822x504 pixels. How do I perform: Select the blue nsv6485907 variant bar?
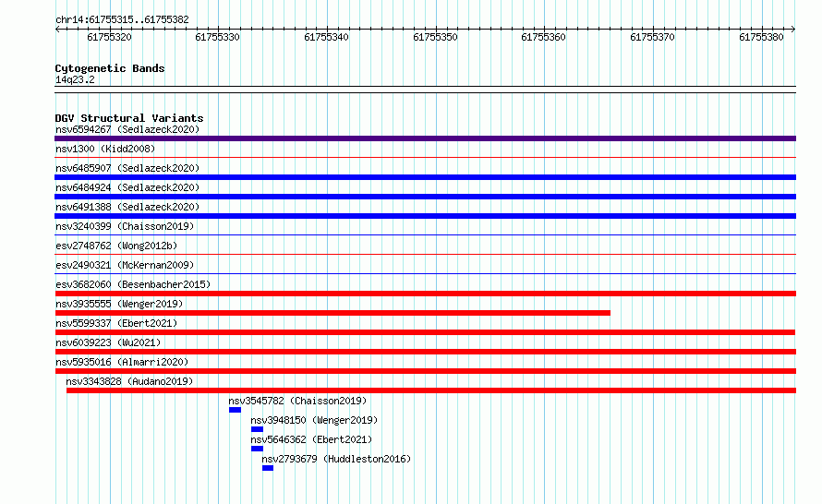point(425,177)
